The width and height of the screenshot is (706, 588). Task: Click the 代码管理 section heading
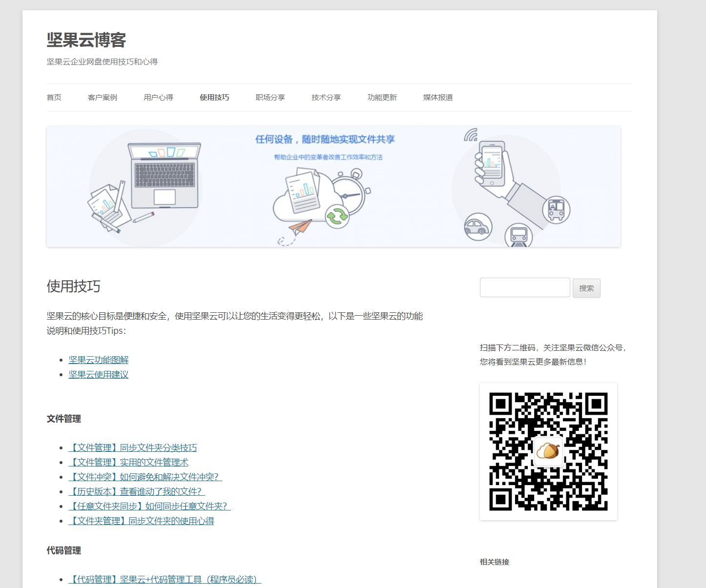[64, 550]
